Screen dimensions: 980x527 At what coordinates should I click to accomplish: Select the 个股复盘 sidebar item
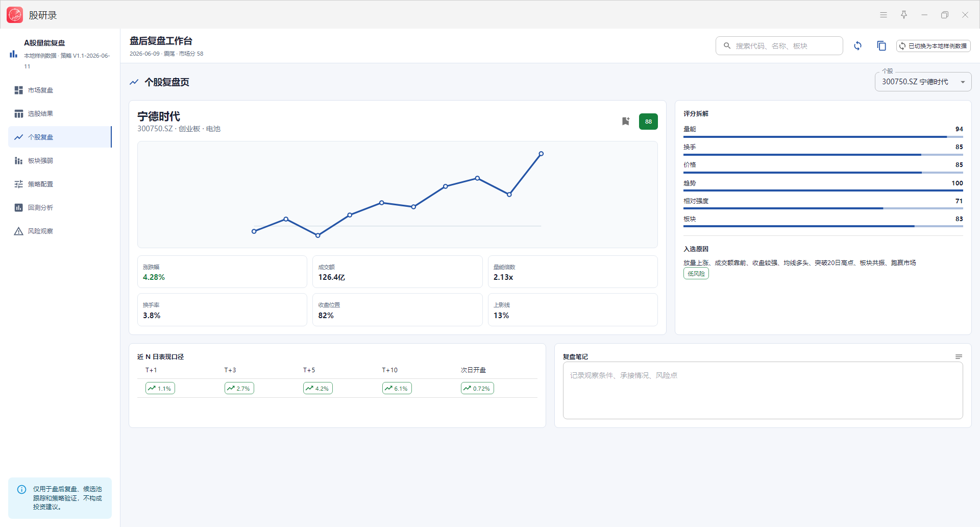[60, 137]
